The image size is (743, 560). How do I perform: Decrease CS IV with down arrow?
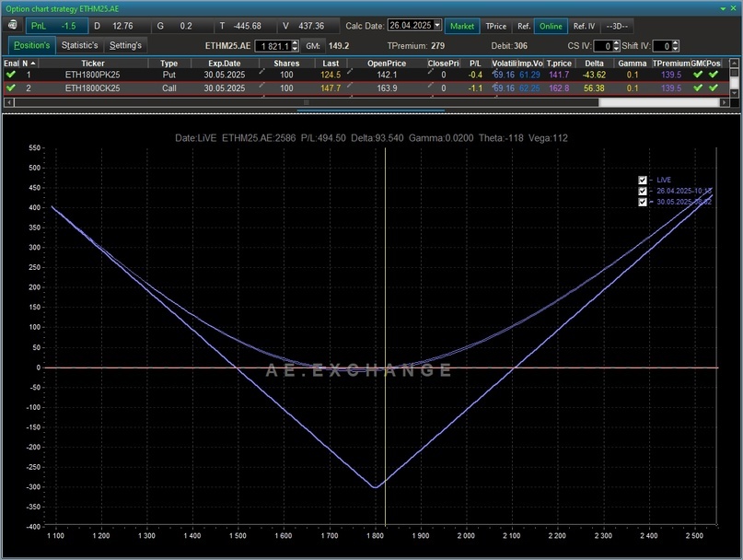click(617, 49)
